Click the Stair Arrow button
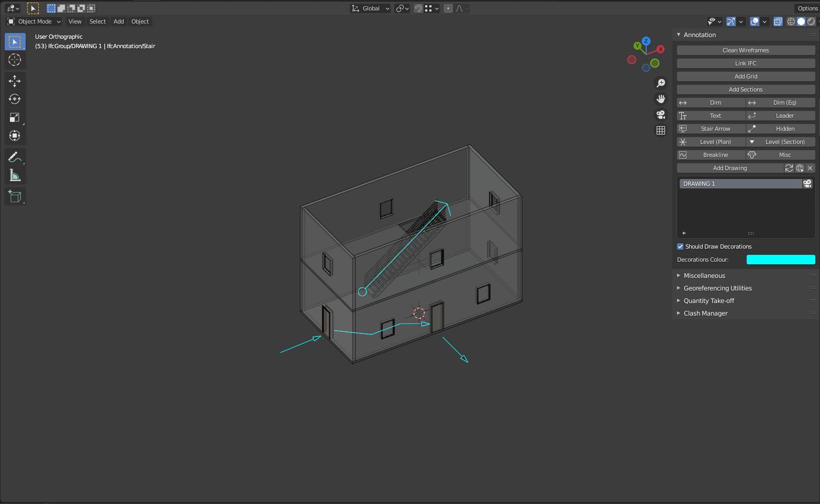 point(711,129)
